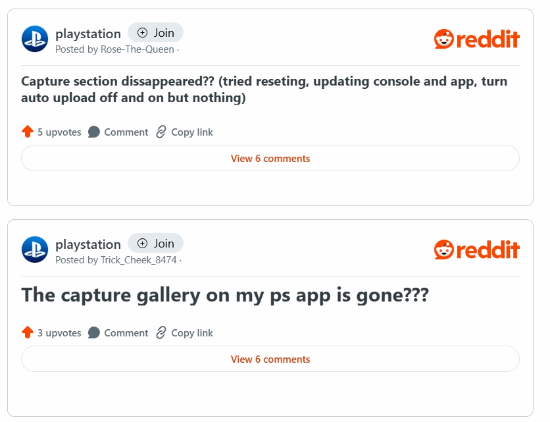The height and width of the screenshot is (422, 550).
Task: Open the reddit logo in the first card
Action: (x=477, y=39)
